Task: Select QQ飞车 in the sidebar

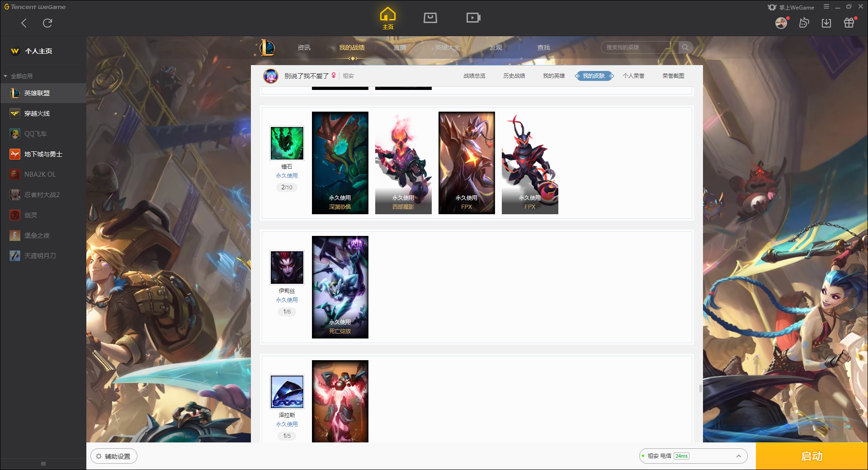Action: (x=43, y=134)
